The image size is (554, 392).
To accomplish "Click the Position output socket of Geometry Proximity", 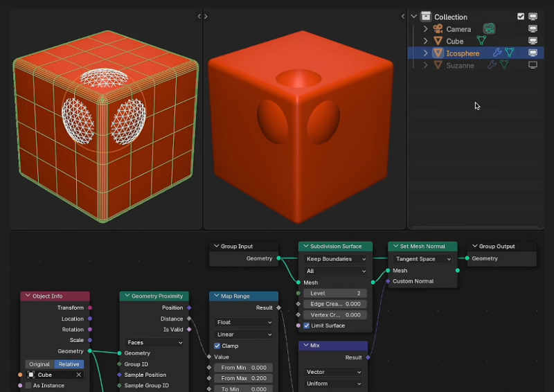I will click(189, 308).
